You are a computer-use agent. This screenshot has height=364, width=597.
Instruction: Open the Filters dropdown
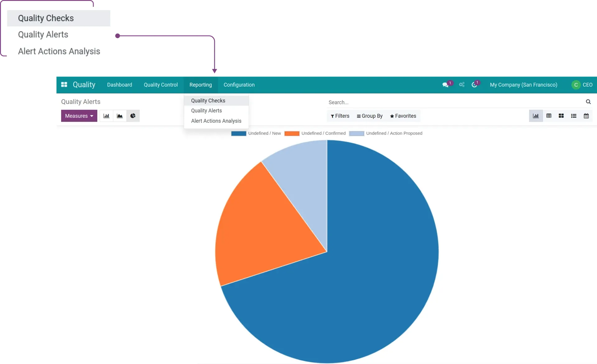(340, 116)
